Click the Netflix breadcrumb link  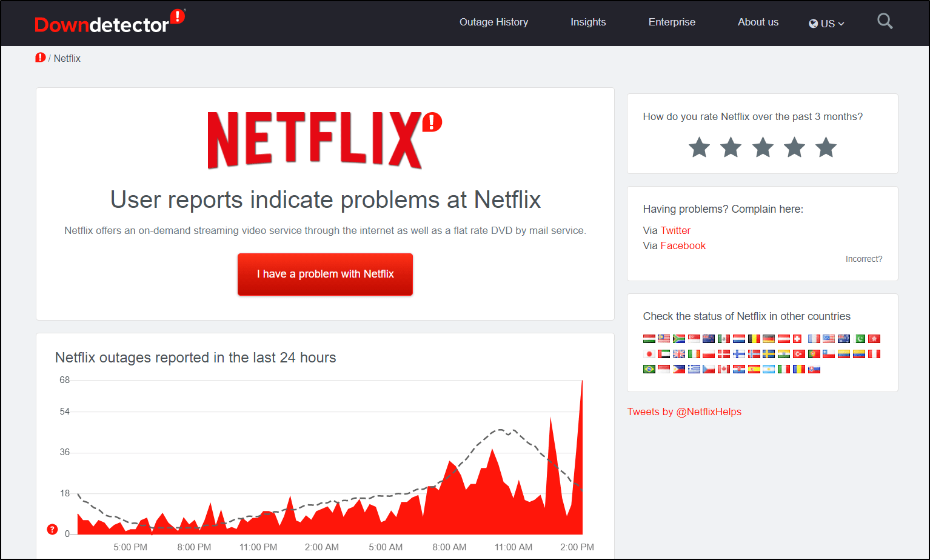point(67,58)
